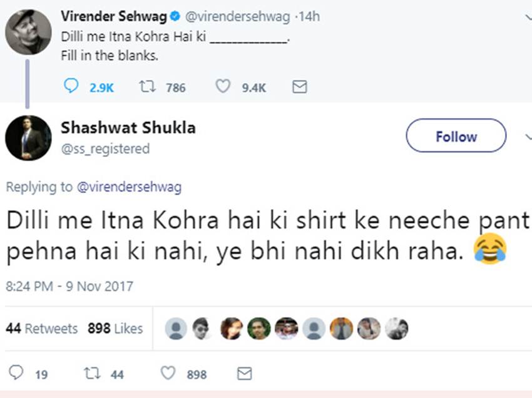View the 44 Retweets list
The height and width of the screenshot is (398, 532).
coord(42,329)
